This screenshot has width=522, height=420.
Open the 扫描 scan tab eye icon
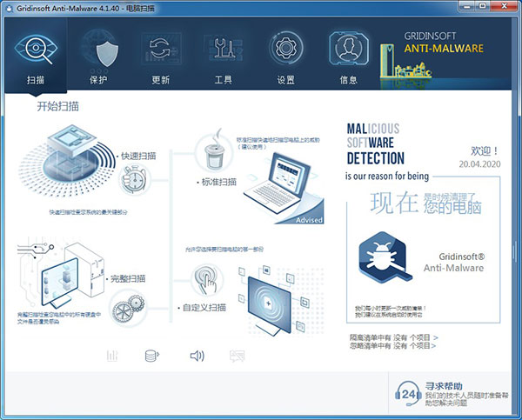pos(36,49)
